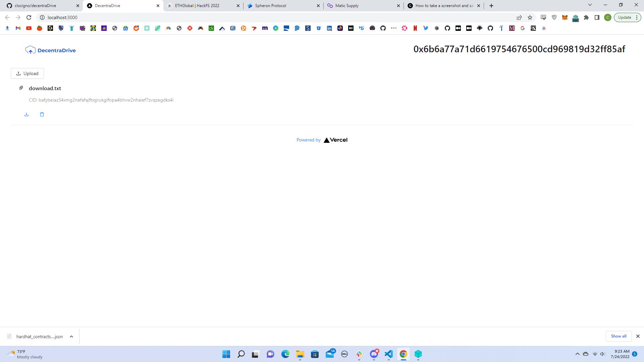Image resolution: width=644 pixels, height=362 pixels.
Task: Click the upload icon button
Action: coord(18,73)
